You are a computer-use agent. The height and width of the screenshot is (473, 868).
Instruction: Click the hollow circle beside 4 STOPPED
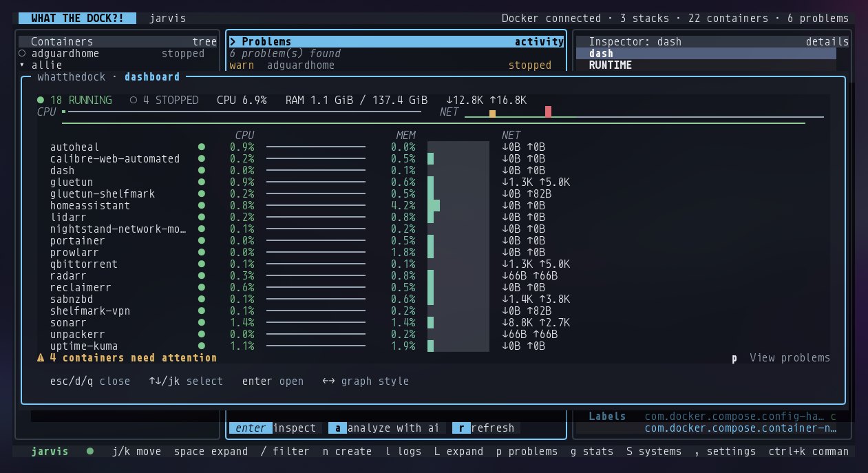tap(134, 101)
